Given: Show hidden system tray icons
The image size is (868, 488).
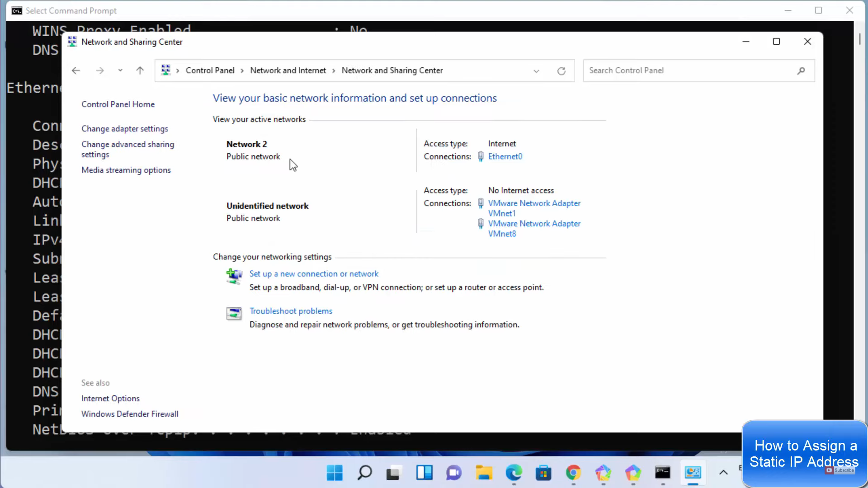Looking at the screenshot, I should click(x=723, y=473).
